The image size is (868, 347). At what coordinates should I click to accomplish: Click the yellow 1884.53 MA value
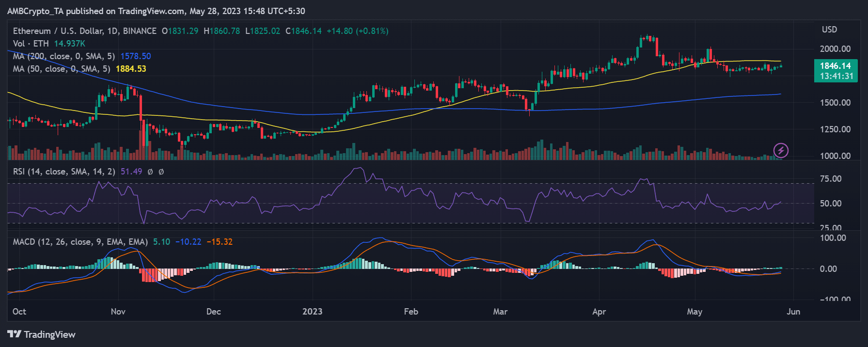click(131, 69)
